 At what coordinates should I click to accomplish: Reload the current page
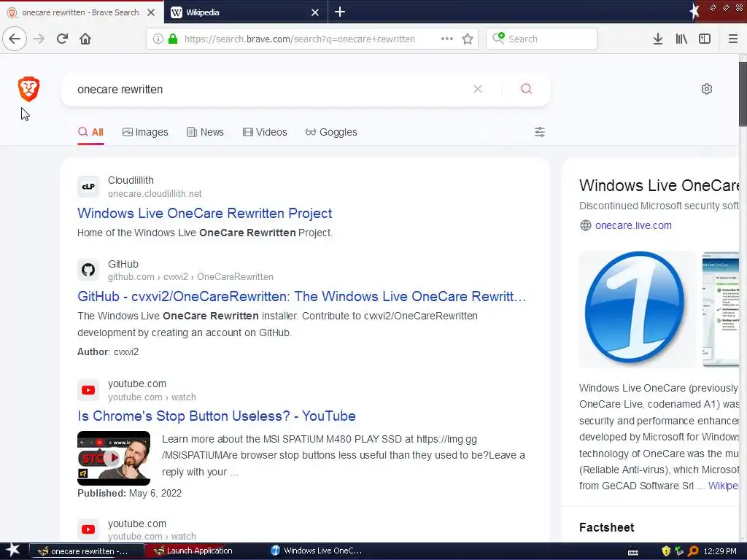click(62, 39)
